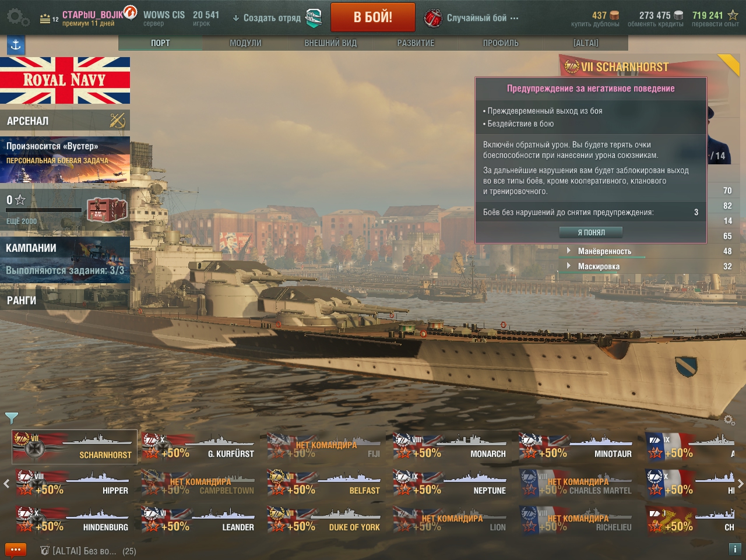Click the В БОЙ! battle button
The height and width of the screenshot is (560, 746).
(373, 17)
